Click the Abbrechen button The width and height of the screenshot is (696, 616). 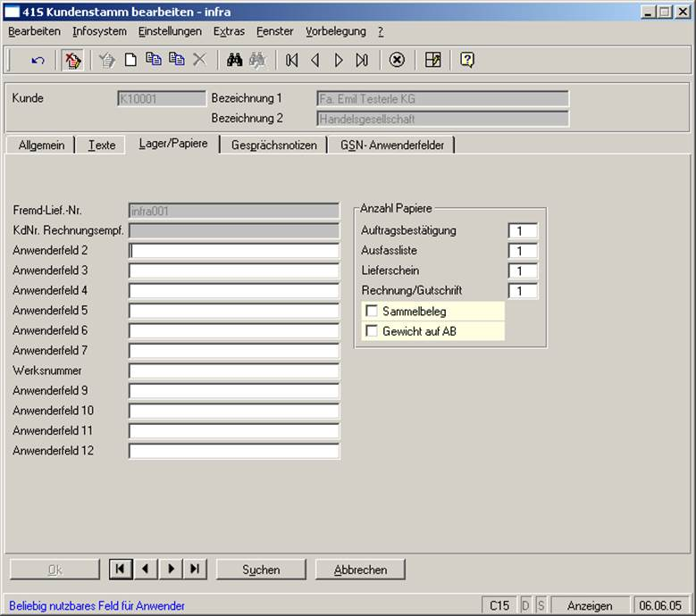click(x=360, y=570)
